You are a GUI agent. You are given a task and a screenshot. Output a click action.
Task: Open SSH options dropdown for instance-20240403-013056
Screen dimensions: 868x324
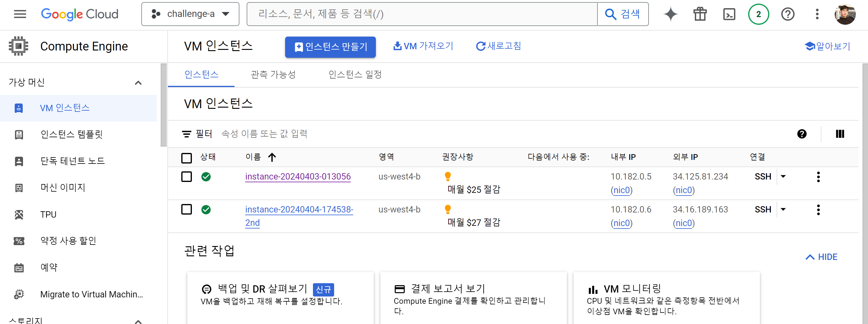click(x=783, y=176)
